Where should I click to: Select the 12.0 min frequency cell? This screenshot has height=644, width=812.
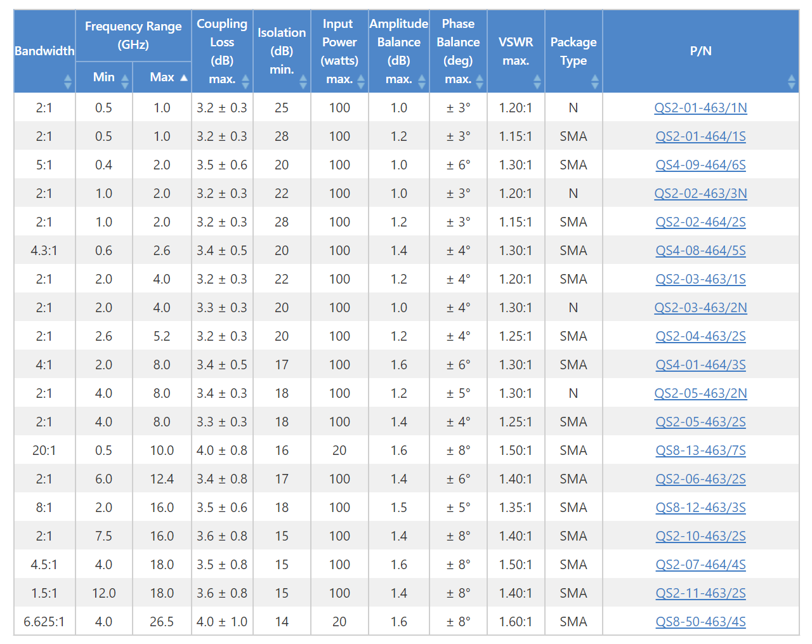coord(104,593)
